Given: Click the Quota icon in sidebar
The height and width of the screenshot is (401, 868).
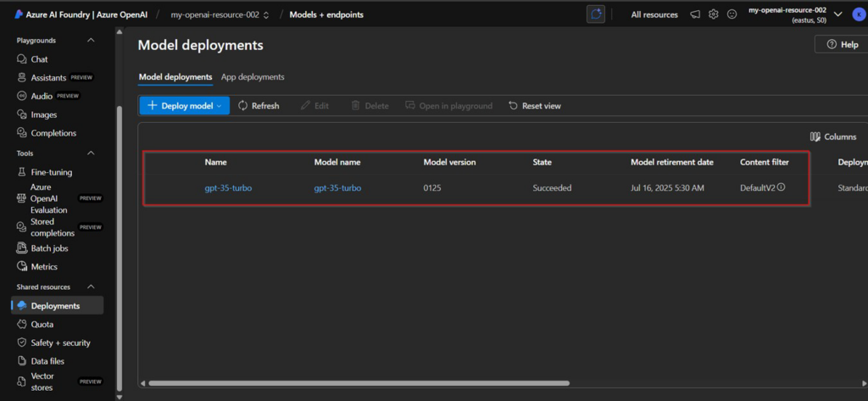Looking at the screenshot, I should [21, 324].
